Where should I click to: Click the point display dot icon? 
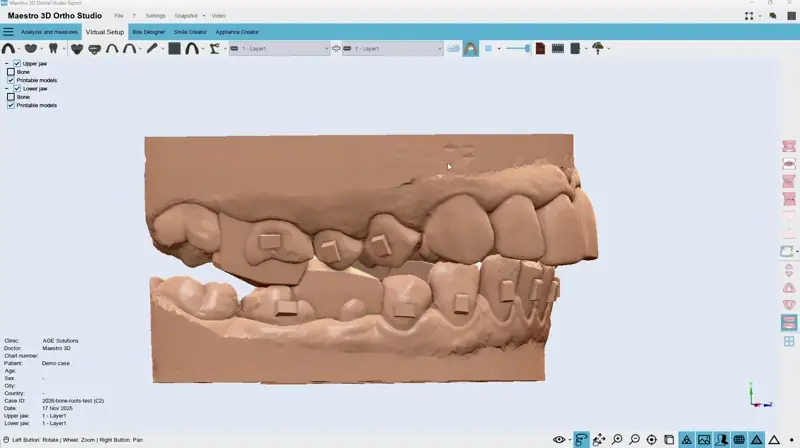(791, 440)
